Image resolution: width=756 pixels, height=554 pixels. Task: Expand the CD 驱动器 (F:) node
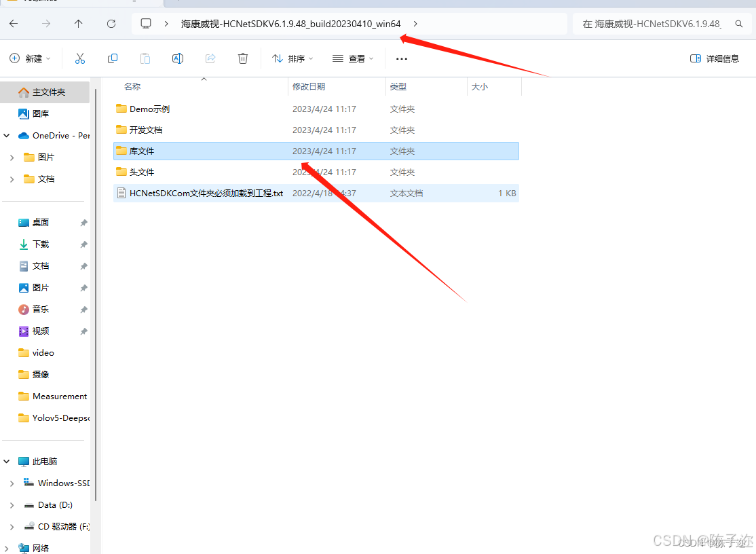pyautogui.click(x=12, y=527)
